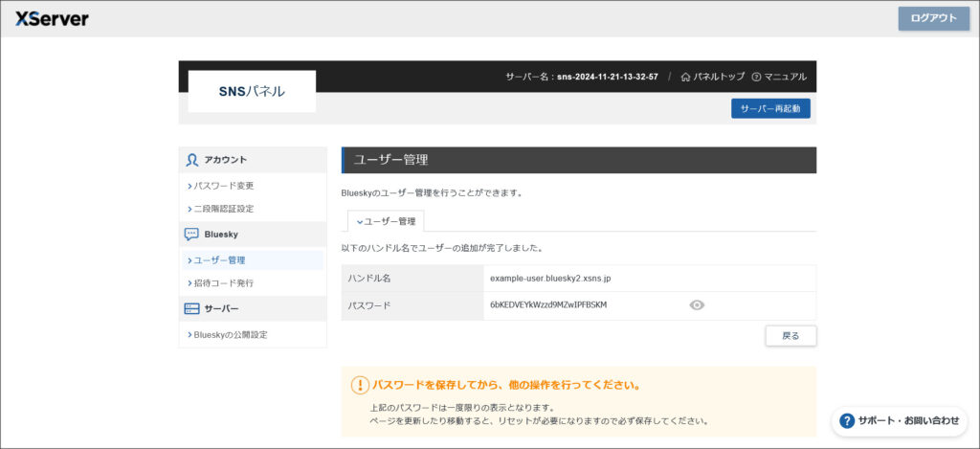
Task: Click the orange warning exclamation icon
Action: 360,385
